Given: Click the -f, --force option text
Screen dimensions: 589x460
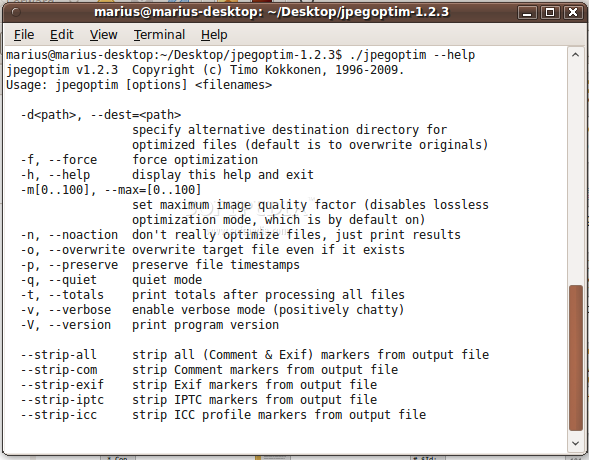Looking at the screenshot, I should coord(59,160).
